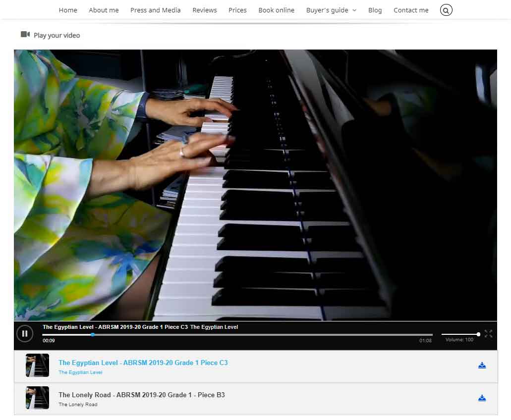This screenshot has width=511, height=420.
Task: Click the camera icon beside Play your video
Action: 25,35
